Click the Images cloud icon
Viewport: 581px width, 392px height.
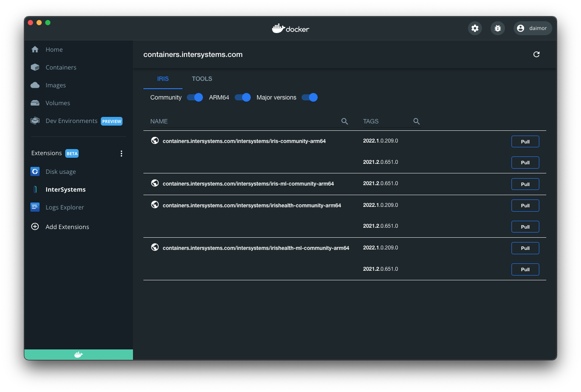click(35, 85)
